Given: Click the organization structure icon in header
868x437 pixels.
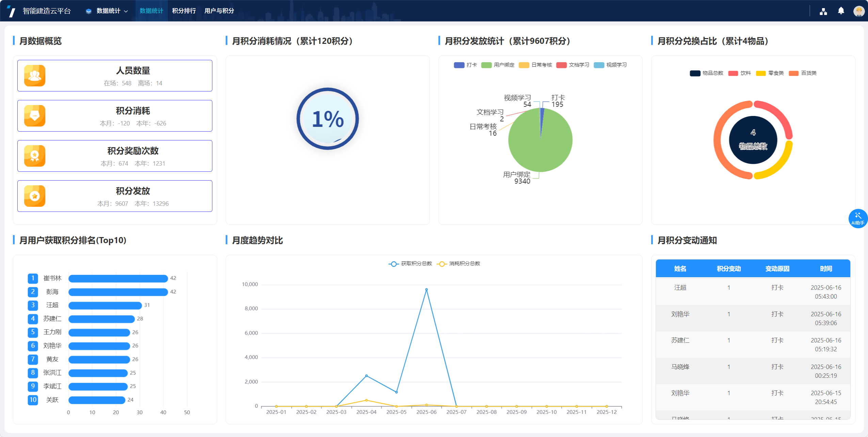Looking at the screenshot, I should pyautogui.click(x=823, y=11).
